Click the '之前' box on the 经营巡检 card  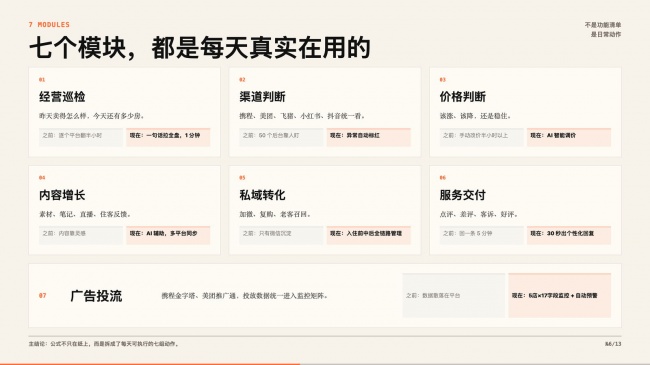point(81,137)
